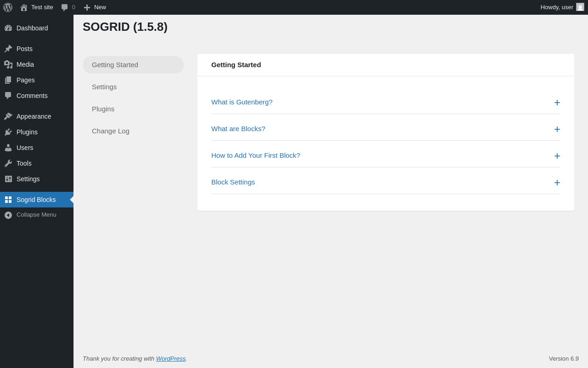
Task: Click the Plugins plug icon
Action: [x=8, y=132]
